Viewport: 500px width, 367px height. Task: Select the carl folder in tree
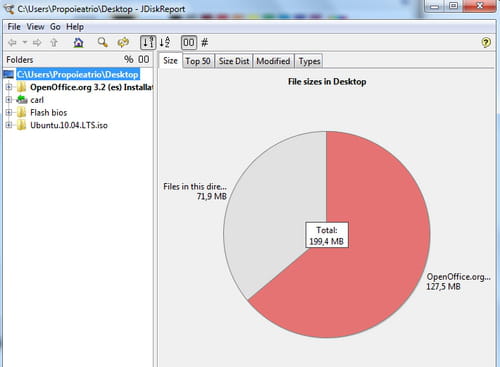coord(37,100)
